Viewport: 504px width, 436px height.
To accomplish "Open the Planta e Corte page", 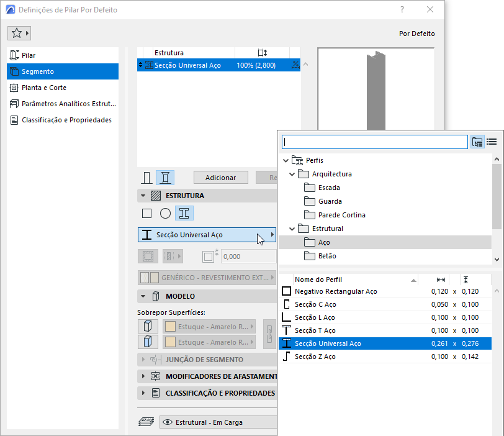I will [x=63, y=88].
